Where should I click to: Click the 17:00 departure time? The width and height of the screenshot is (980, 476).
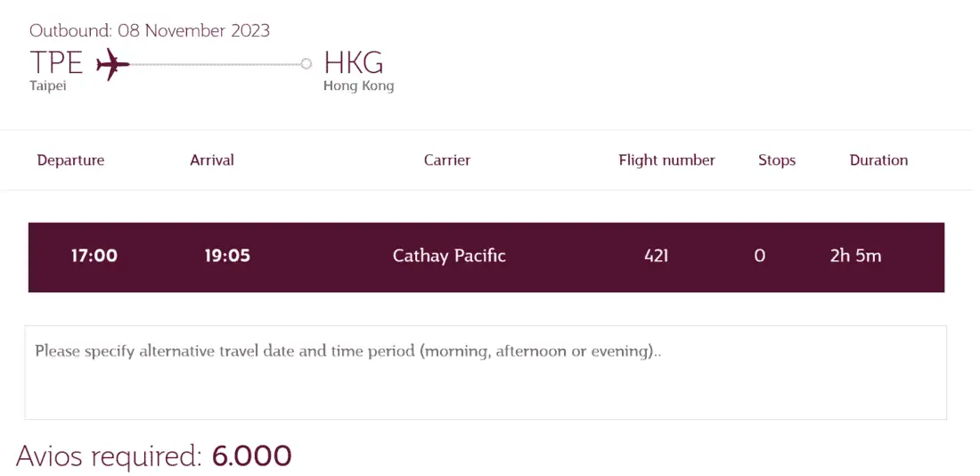[94, 256]
